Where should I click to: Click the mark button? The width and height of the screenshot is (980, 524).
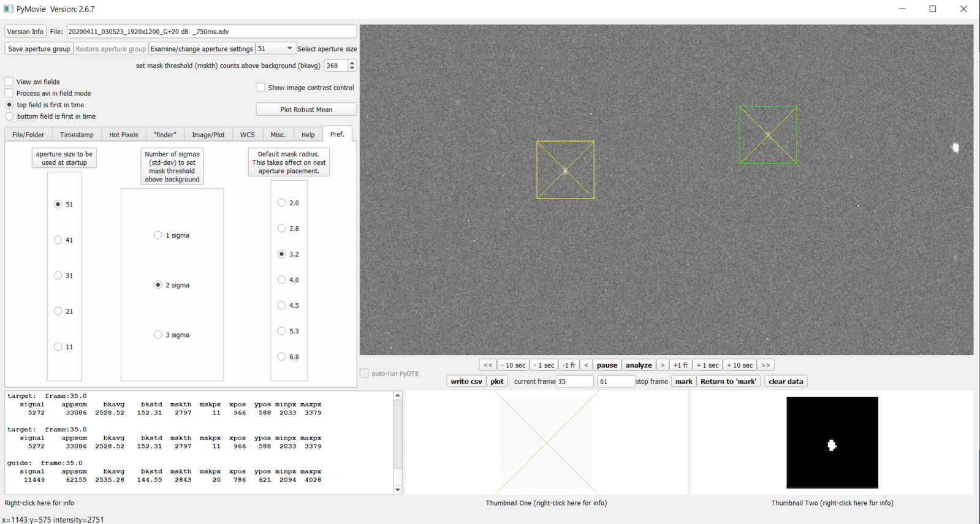(x=683, y=381)
